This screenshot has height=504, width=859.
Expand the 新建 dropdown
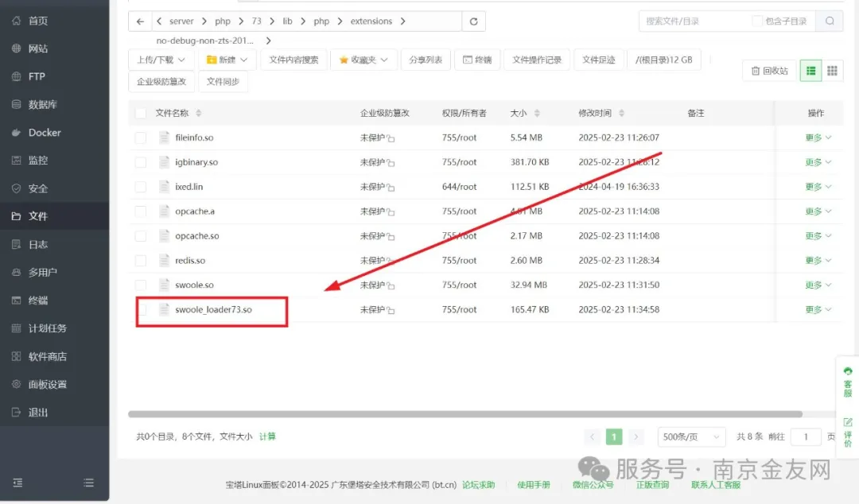[227, 60]
